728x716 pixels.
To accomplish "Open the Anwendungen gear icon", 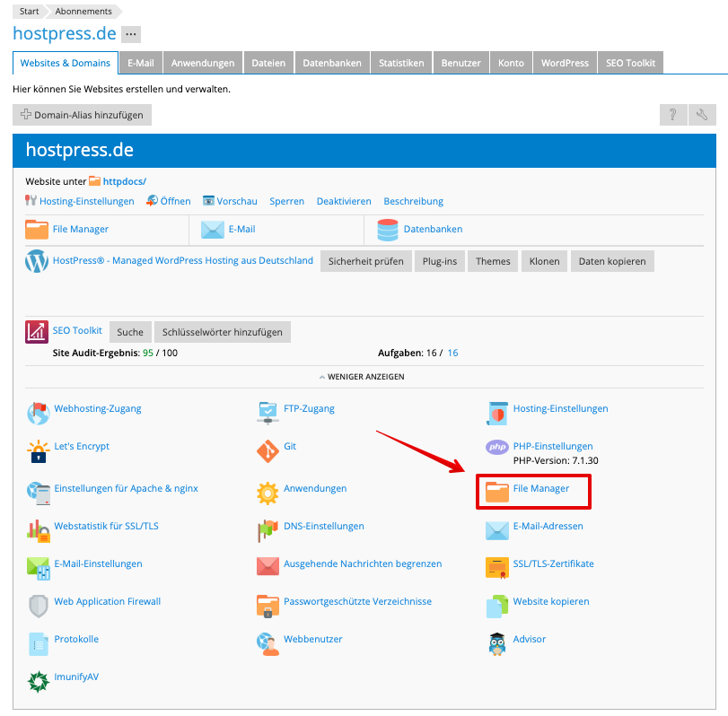I will pos(268,493).
